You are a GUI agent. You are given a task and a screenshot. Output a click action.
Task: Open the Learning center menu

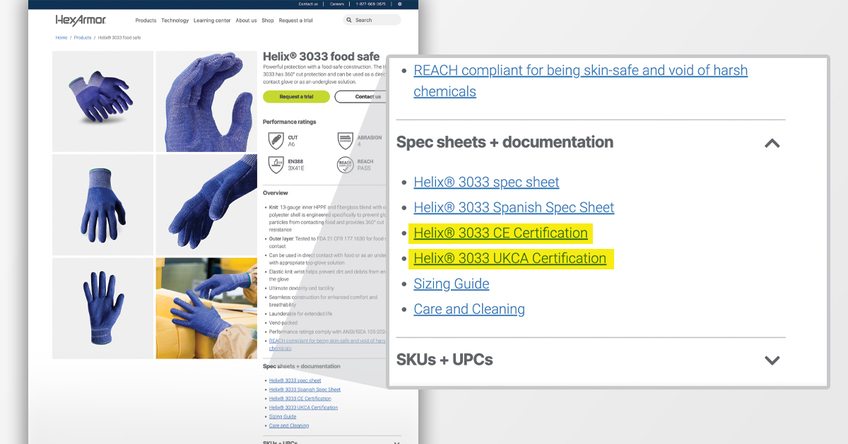[x=212, y=21]
